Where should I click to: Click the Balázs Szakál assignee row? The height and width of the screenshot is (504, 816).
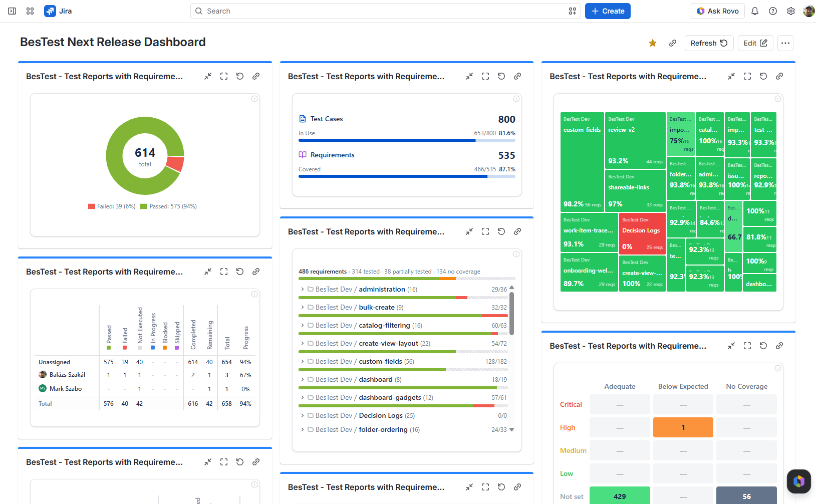[145, 375]
